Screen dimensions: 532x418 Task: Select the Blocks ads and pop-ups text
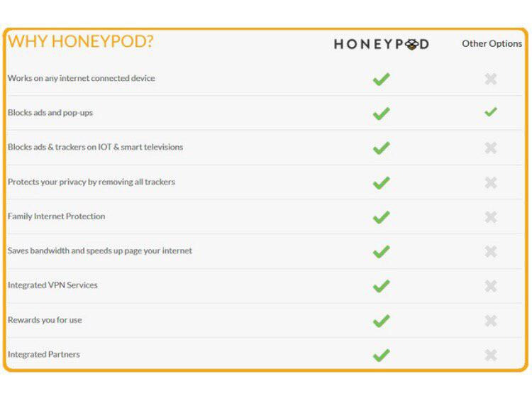50,113
